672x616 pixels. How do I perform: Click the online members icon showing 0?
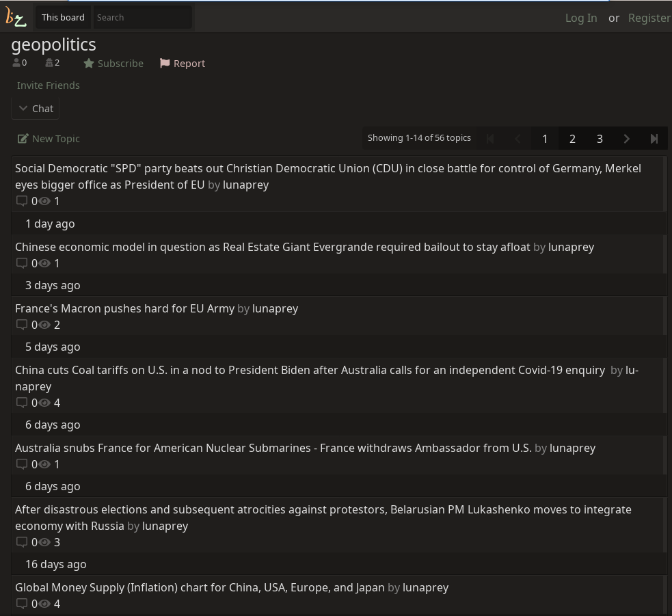(x=16, y=63)
